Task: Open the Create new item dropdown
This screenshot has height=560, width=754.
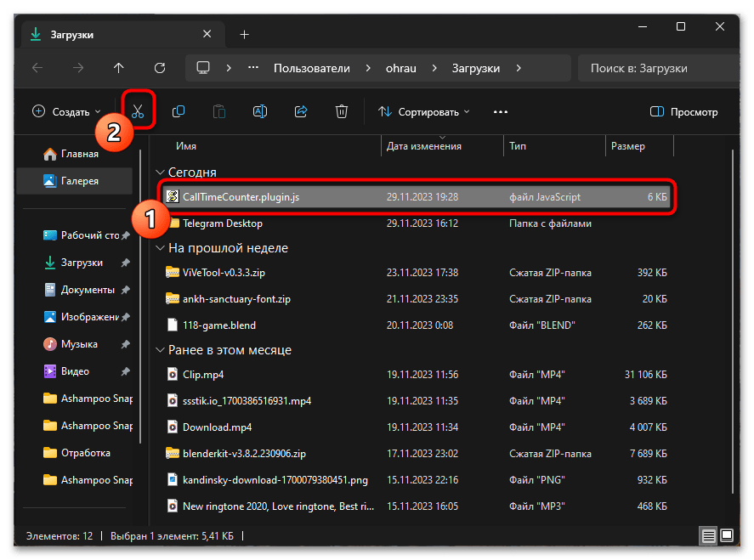Action: 66,111
